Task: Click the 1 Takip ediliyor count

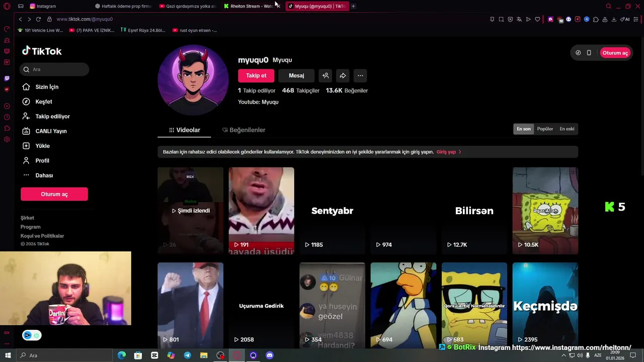Action: pyautogui.click(x=257, y=90)
